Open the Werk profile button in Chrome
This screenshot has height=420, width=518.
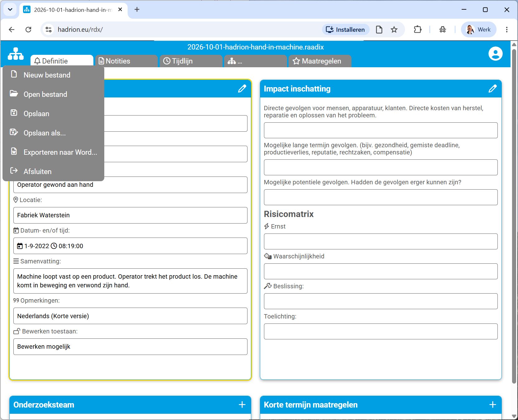478,30
